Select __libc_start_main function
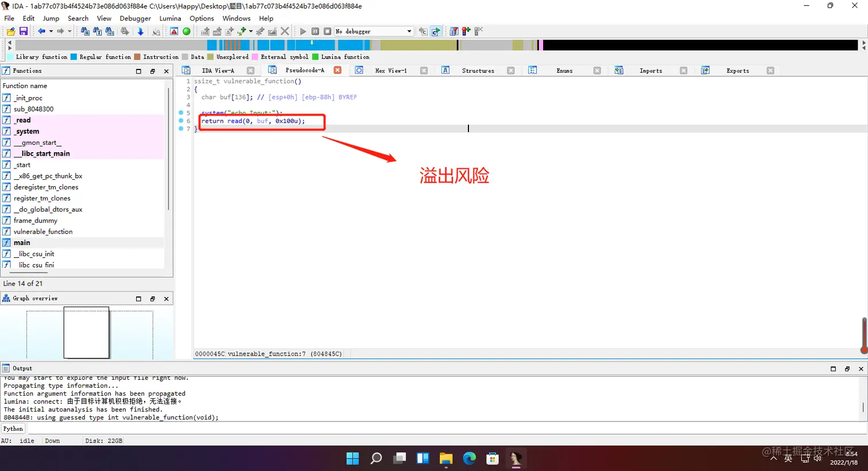This screenshot has width=868, height=471. [83, 153]
